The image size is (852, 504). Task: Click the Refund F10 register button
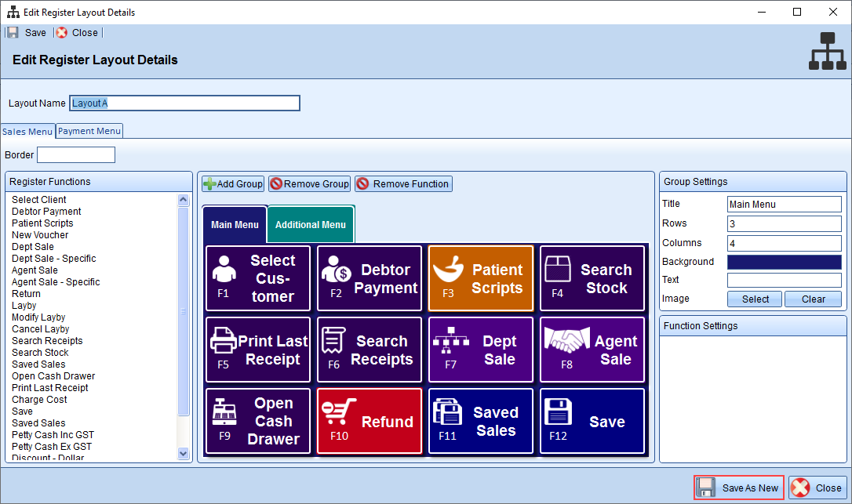tap(369, 421)
